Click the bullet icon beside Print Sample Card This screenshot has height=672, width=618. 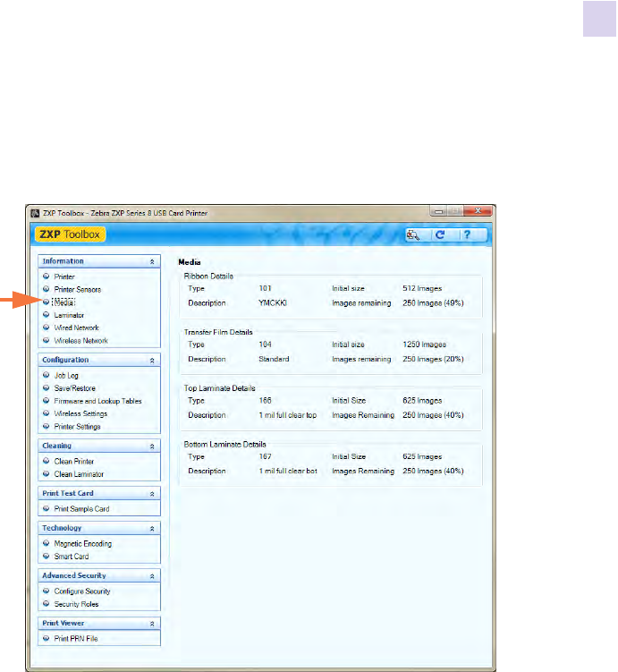tap(47, 509)
